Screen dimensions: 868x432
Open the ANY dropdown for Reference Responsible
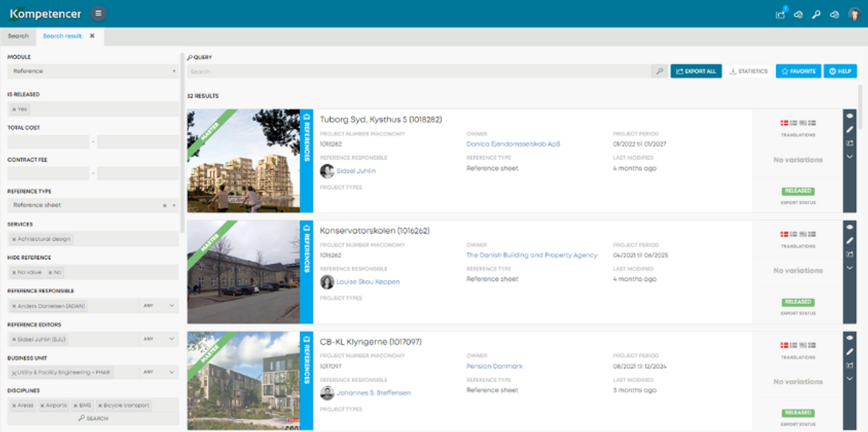(x=158, y=306)
